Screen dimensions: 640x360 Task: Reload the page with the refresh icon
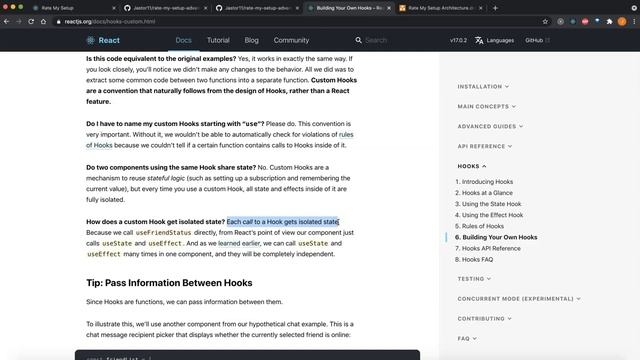coord(31,22)
